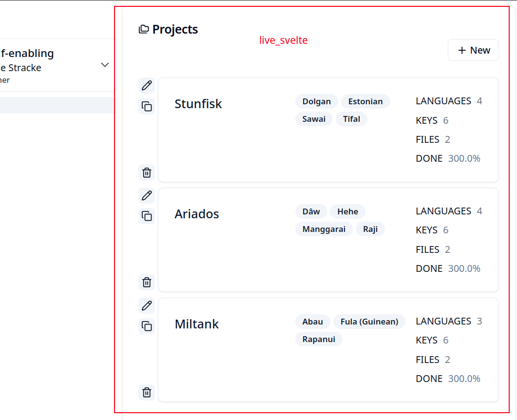
Task: Duplicate the Miltank project
Action: [x=147, y=326]
